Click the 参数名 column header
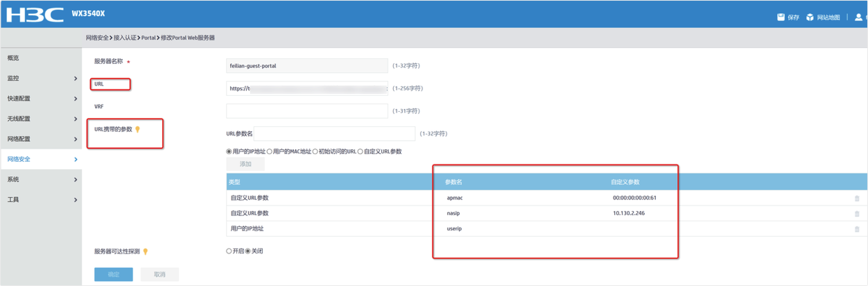This screenshot has height=286, width=868. 453,182
